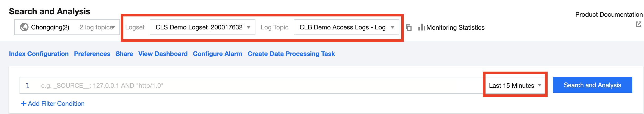Open Configure Alarm

(x=217, y=54)
